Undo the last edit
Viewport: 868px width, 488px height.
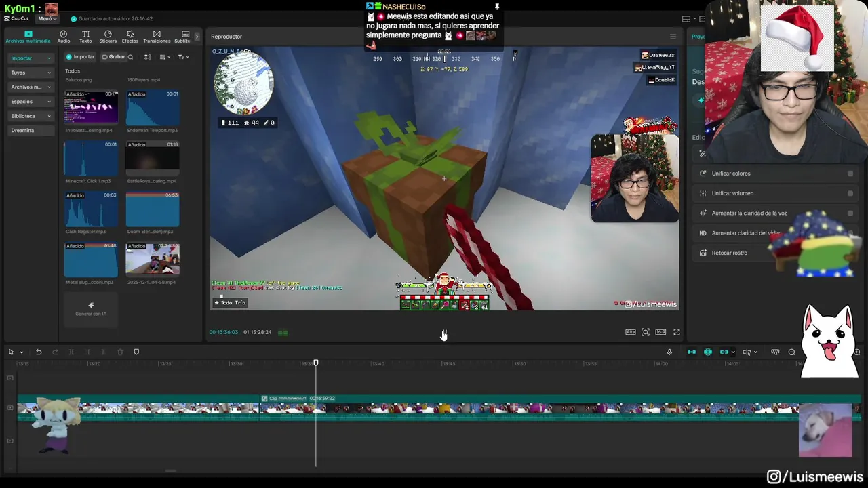click(39, 352)
